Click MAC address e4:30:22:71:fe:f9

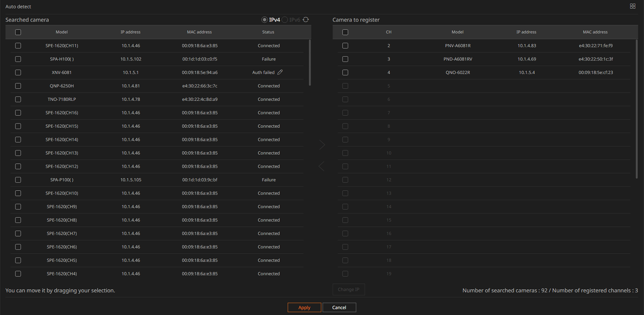point(596,46)
